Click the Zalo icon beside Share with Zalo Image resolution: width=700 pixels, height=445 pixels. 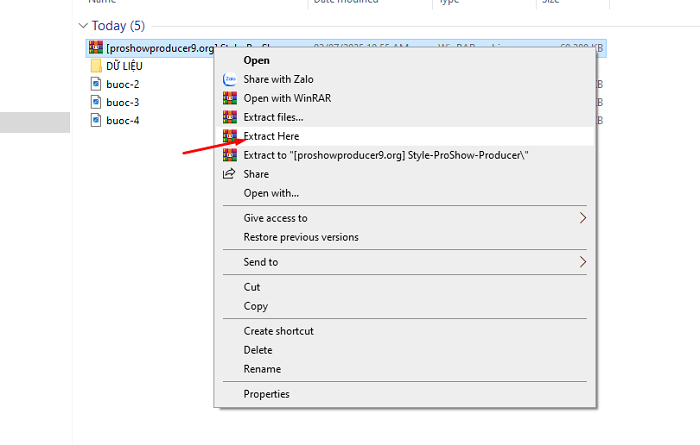coord(230,79)
